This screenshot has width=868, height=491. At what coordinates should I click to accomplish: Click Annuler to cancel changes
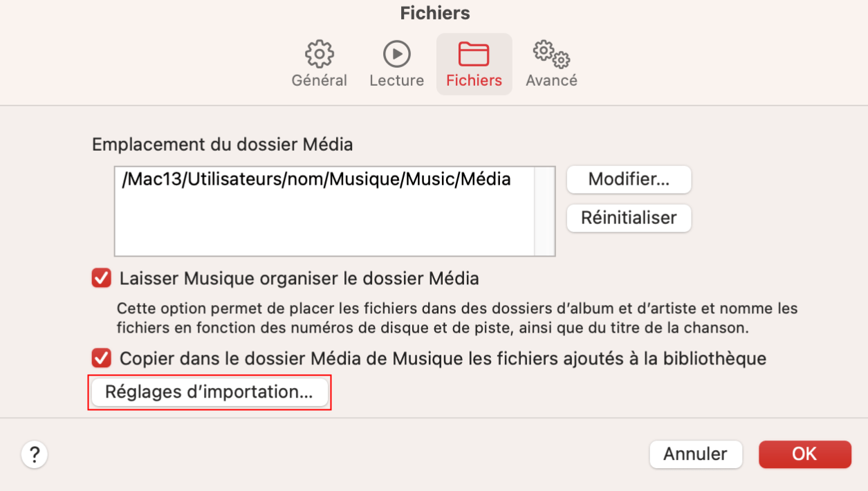(x=695, y=454)
